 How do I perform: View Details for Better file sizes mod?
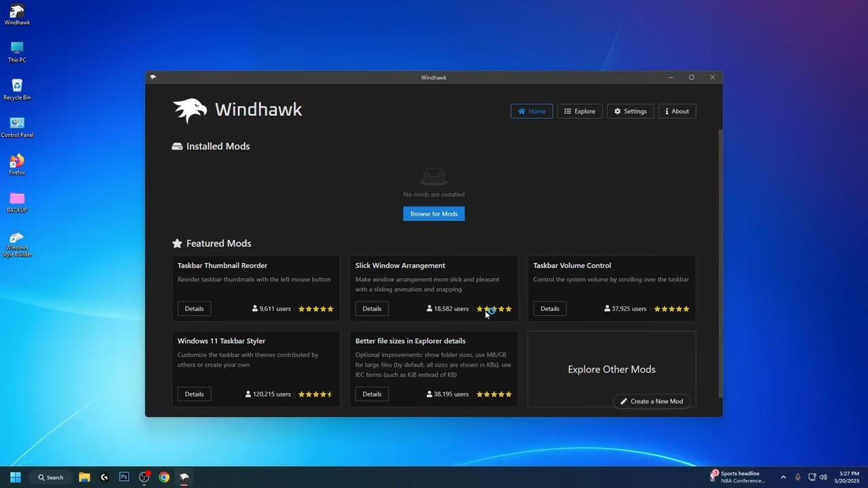[372, 394]
